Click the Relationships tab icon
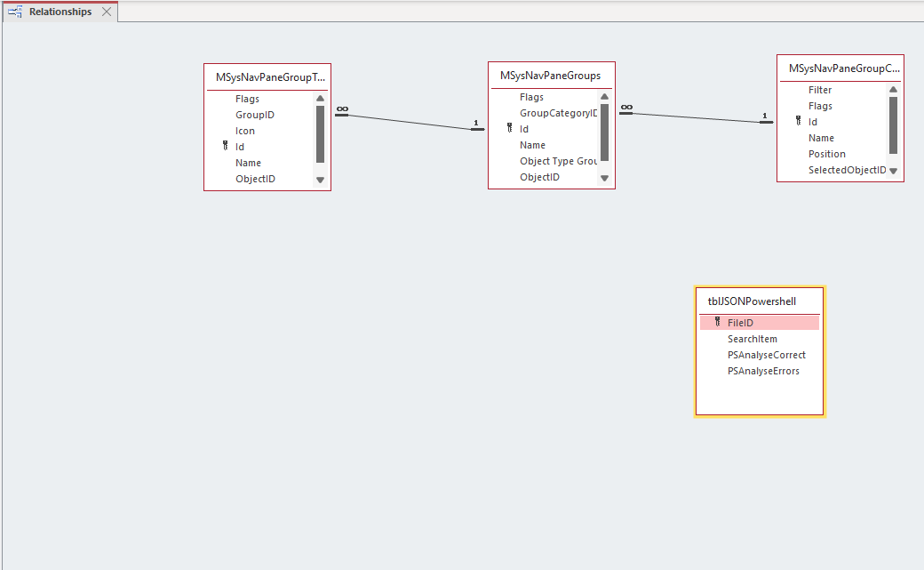The width and height of the screenshot is (924, 570). [x=15, y=12]
